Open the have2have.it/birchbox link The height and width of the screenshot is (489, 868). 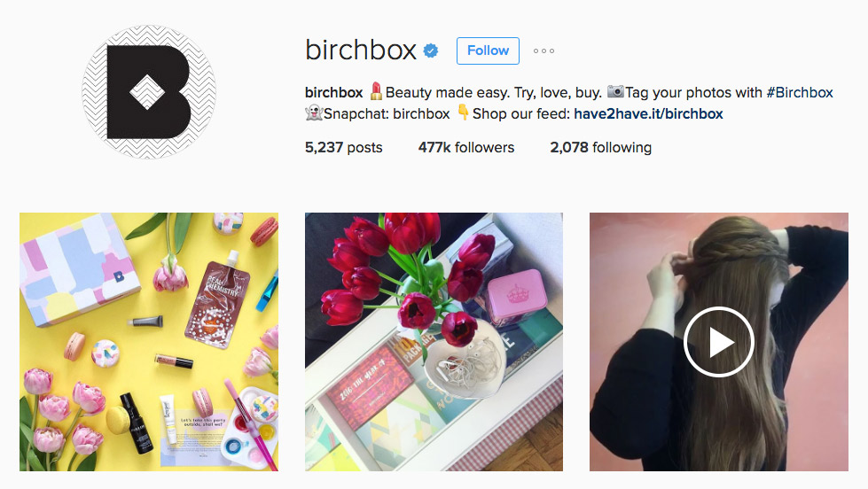click(648, 114)
